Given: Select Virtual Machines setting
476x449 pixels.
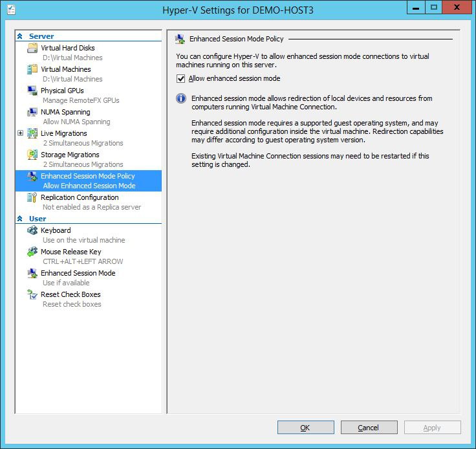Looking at the screenshot, I should pyautogui.click(x=66, y=69).
